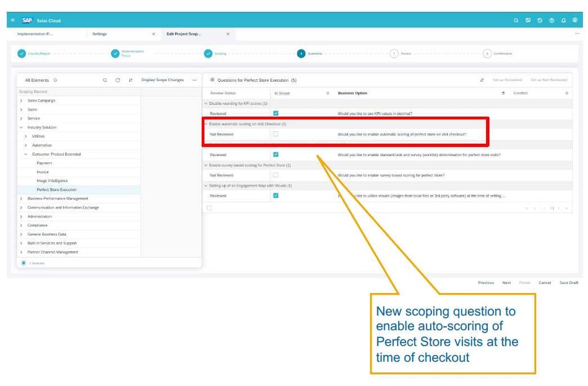588x386 pixels.
Task: Open global search in the header
Action: tap(516, 20)
